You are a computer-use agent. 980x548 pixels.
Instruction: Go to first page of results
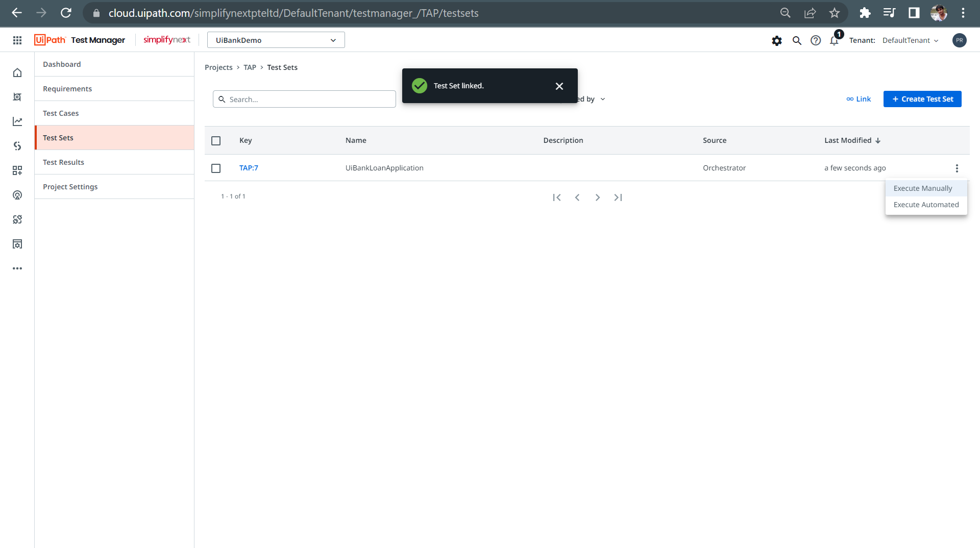click(x=557, y=197)
